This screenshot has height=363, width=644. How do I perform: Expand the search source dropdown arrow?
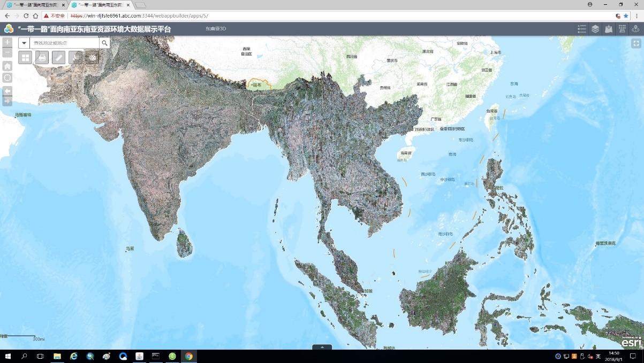tap(24, 43)
